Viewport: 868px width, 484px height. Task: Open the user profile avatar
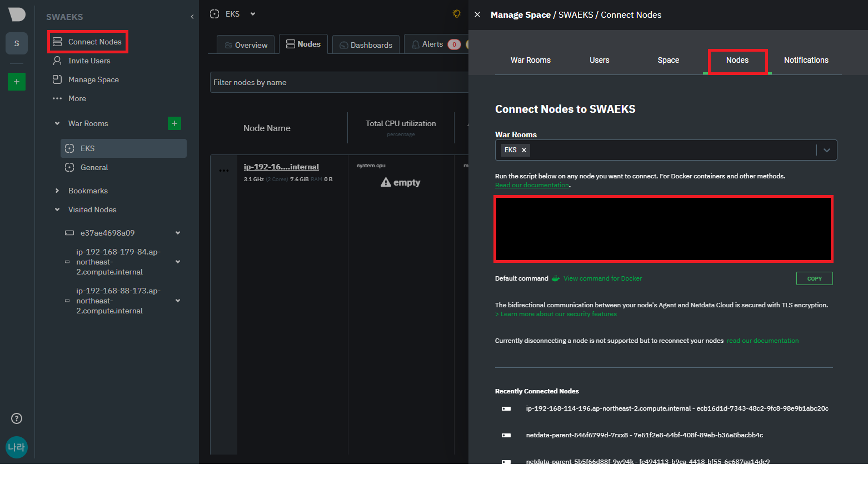pyautogui.click(x=17, y=447)
